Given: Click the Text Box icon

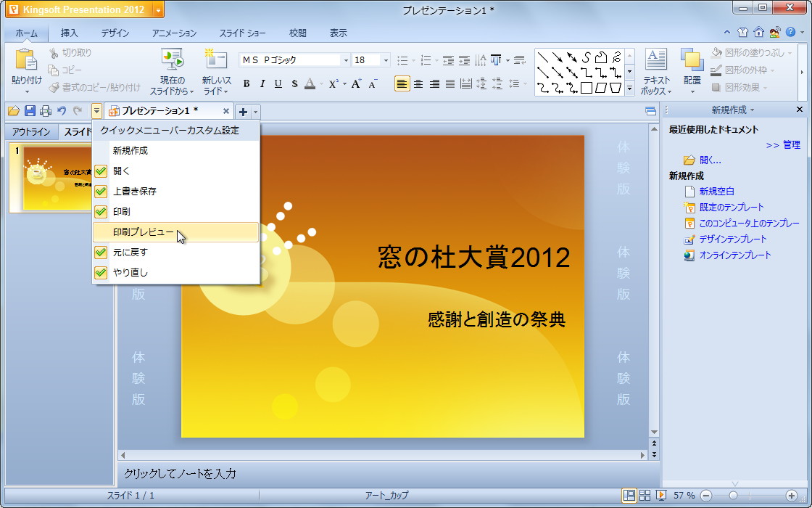Looking at the screenshot, I should 655,60.
